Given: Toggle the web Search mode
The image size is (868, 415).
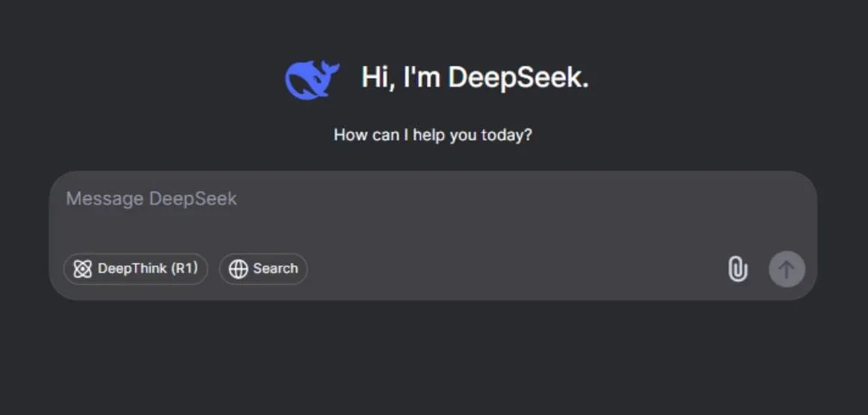Looking at the screenshot, I should [263, 269].
